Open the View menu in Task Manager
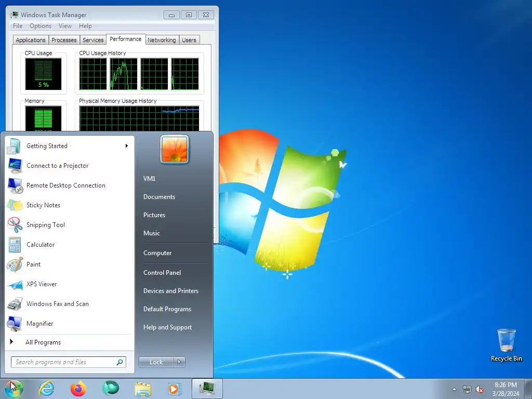532x399 pixels. (x=65, y=26)
